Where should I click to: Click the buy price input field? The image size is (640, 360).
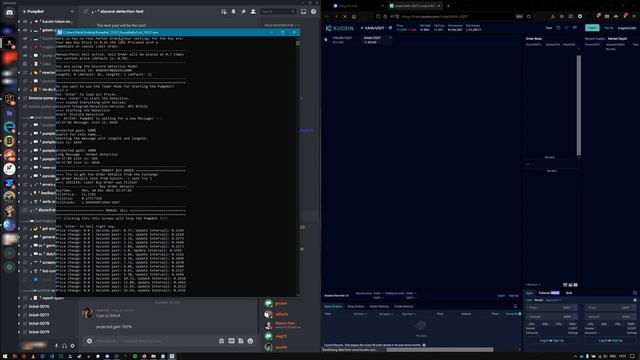point(552,307)
